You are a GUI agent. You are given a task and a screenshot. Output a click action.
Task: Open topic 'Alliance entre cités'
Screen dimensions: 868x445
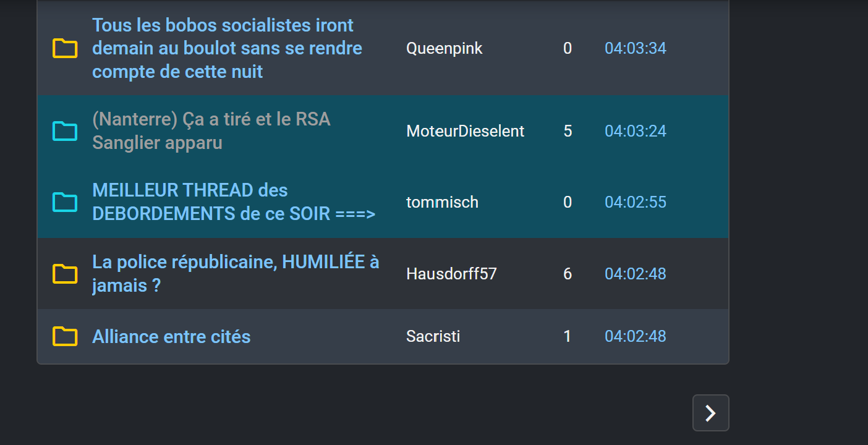171,337
